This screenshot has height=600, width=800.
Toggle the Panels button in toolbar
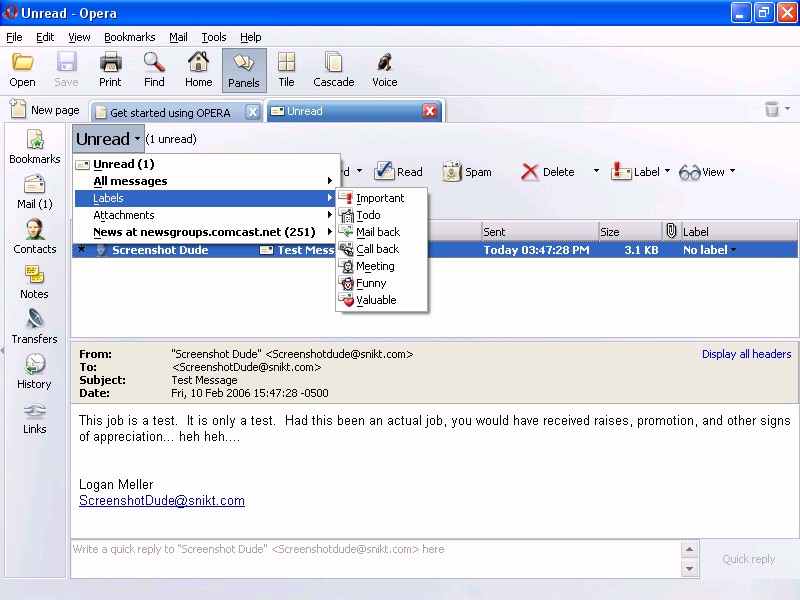(244, 70)
